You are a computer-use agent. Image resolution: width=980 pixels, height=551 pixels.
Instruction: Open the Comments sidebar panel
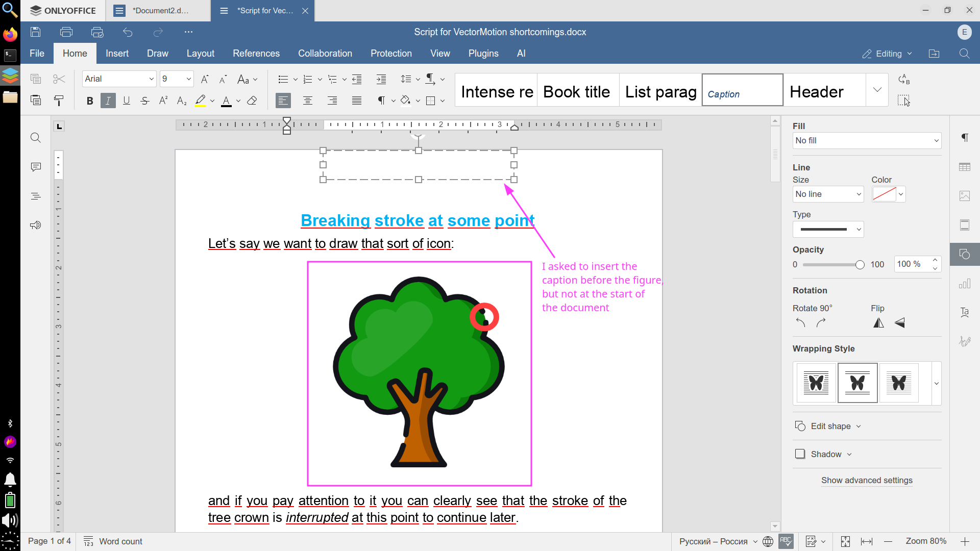pyautogui.click(x=35, y=167)
